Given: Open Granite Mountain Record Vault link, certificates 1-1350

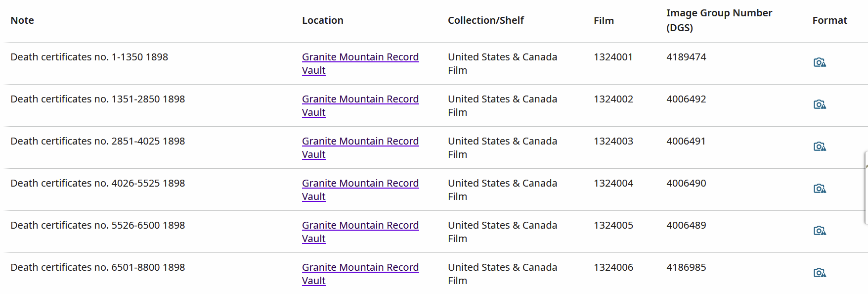Looking at the screenshot, I should tap(360, 57).
